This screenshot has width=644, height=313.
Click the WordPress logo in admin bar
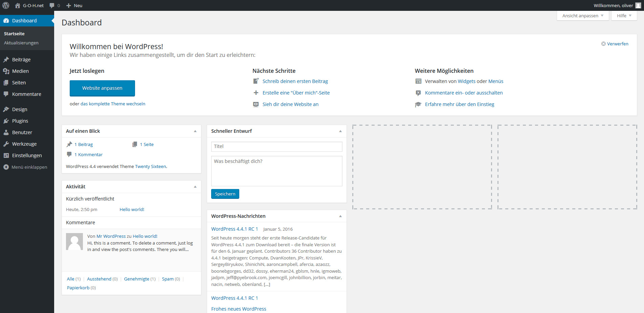click(x=6, y=5)
